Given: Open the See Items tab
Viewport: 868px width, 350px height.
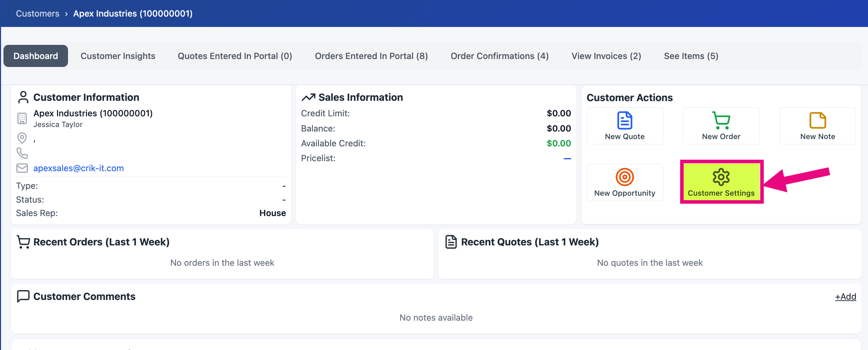Looking at the screenshot, I should click(691, 56).
